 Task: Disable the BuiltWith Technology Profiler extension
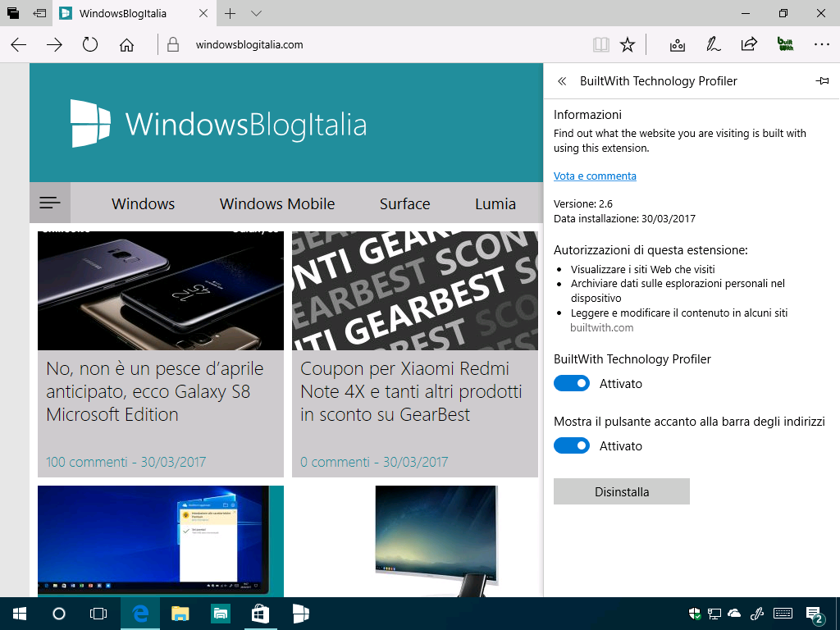click(x=572, y=383)
